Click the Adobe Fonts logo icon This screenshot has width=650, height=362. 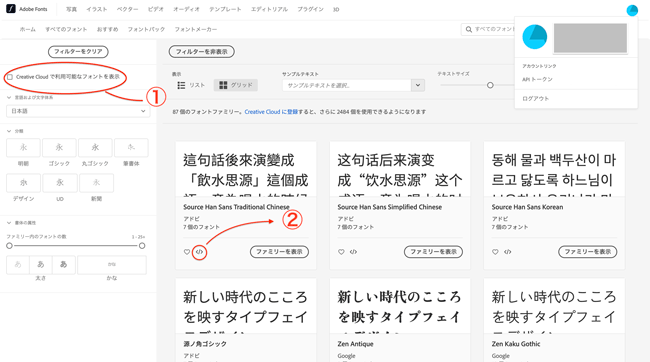pos(11,9)
